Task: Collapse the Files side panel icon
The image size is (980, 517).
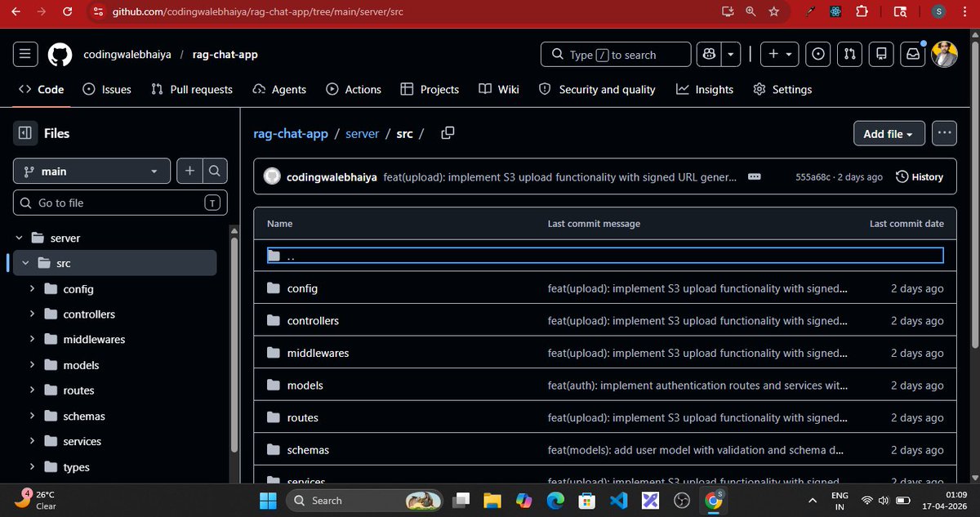Action: tap(25, 132)
